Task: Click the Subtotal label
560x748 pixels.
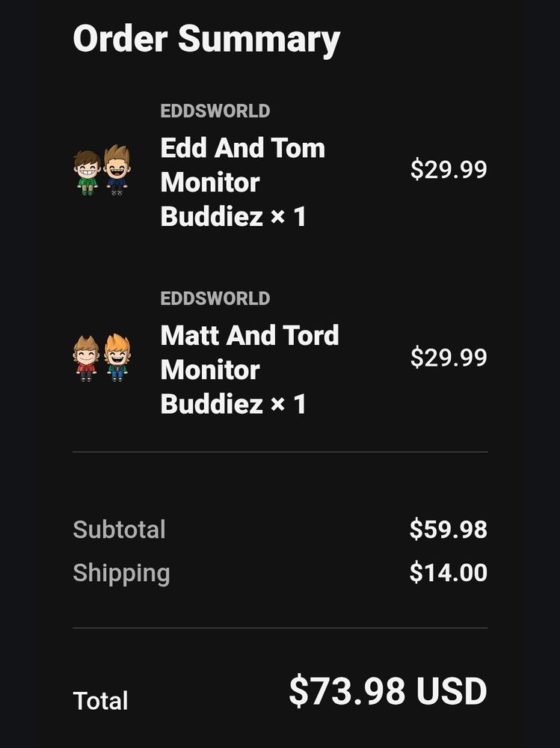Action: pyautogui.click(x=119, y=530)
